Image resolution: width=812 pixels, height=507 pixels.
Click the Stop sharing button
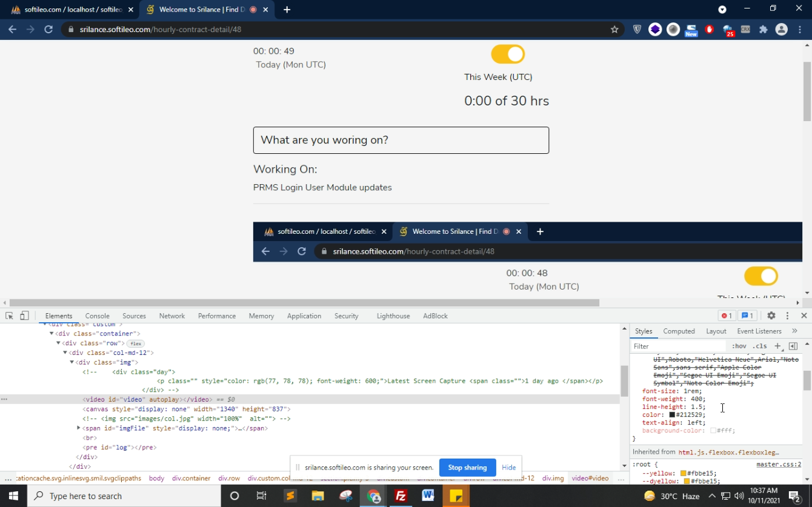[x=467, y=468]
